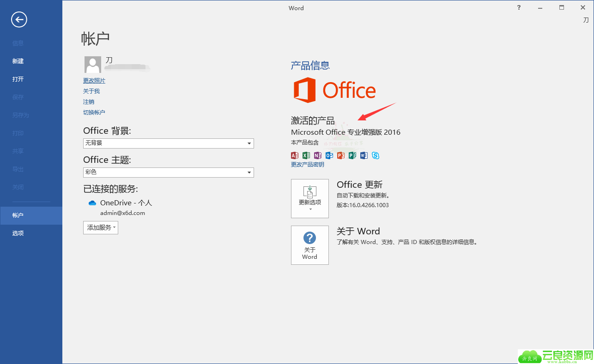594x364 pixels.
Task: Maximize the Word window
Action: (x=562, y=7)
